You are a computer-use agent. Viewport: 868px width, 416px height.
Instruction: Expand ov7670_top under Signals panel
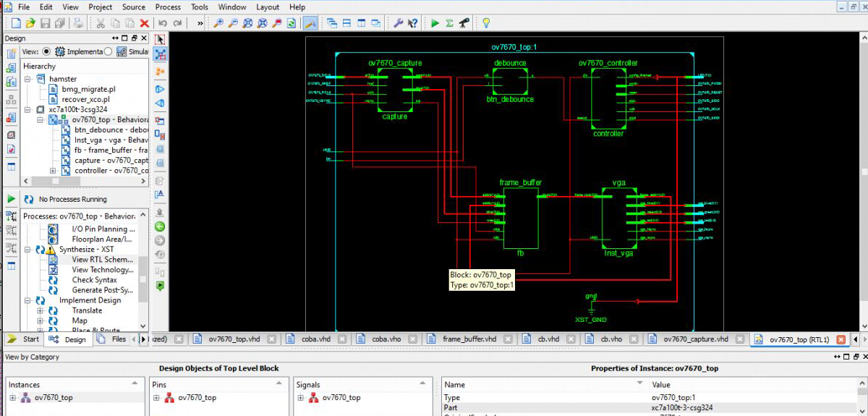301,398
